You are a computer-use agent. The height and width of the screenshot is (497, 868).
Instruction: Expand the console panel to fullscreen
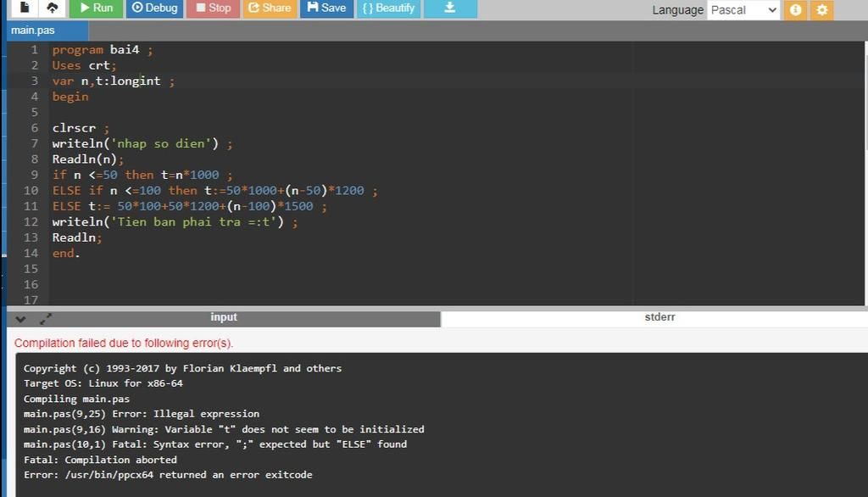(x=46, y=319)
